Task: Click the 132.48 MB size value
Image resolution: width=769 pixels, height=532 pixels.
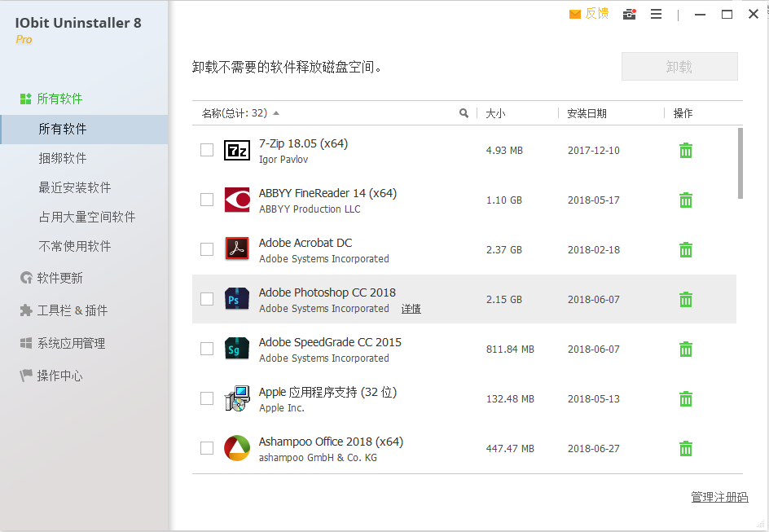Action: pos(510,399)
